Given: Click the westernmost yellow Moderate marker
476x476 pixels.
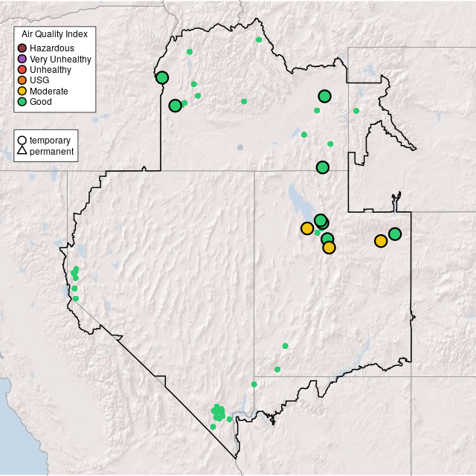Looking at the screenshot, I should [307, 228].
